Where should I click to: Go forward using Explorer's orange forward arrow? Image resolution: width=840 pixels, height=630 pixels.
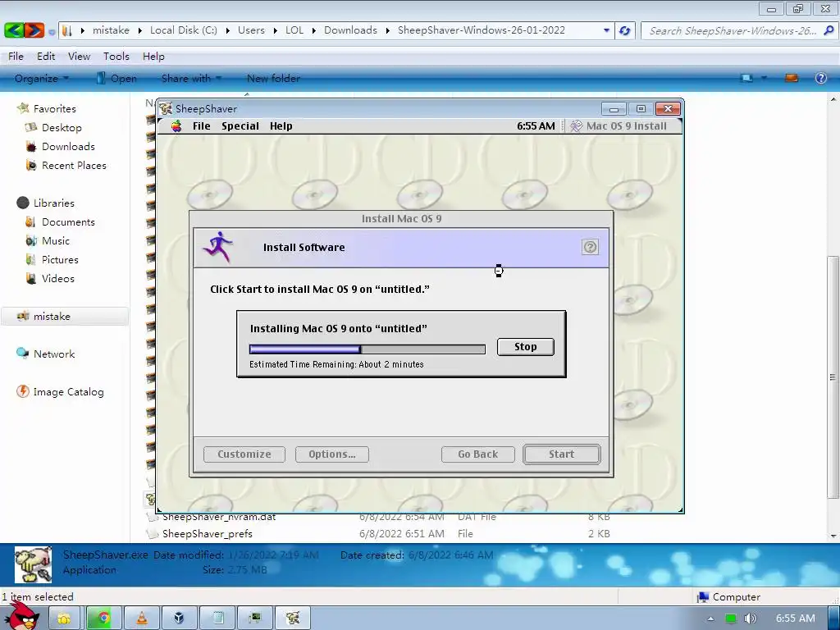[x=34, y=30]
